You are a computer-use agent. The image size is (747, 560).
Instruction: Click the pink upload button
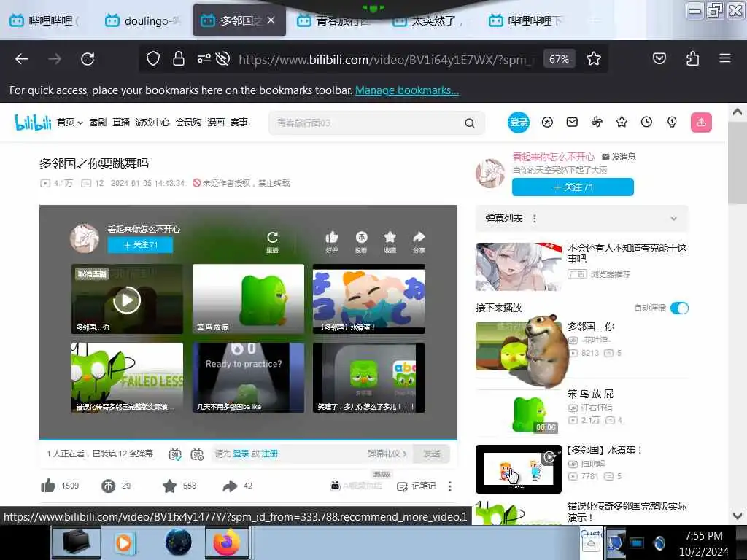click(x=701, y=122)
